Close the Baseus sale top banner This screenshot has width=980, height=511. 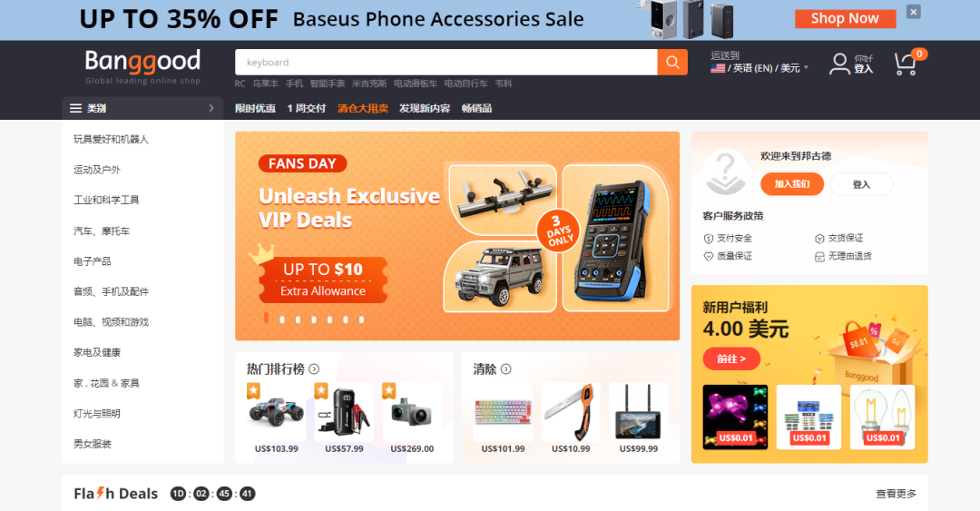(913, 11)
